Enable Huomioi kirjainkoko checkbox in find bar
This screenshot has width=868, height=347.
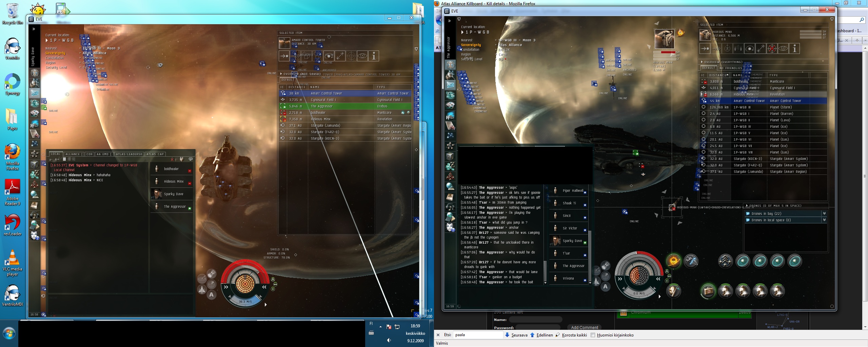[593, 335]
